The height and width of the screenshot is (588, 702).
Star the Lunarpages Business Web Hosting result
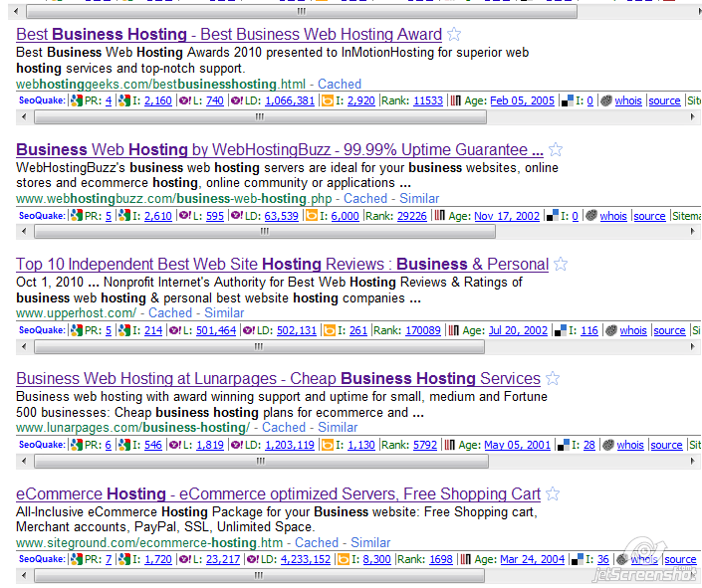point(553,379)
